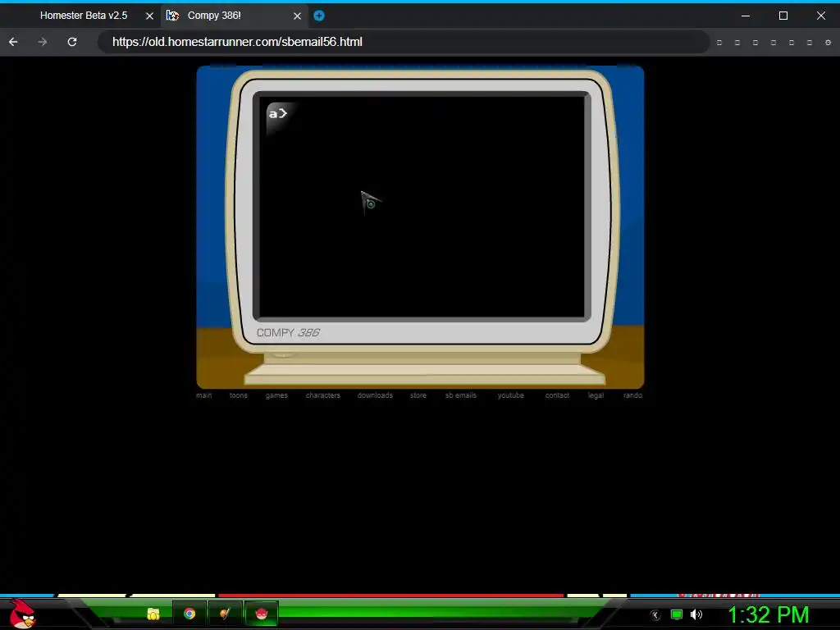This screenshot has width=840, height=630.
Task: Open the file explorer taskbar icon
Action: [x=153, y=614]
